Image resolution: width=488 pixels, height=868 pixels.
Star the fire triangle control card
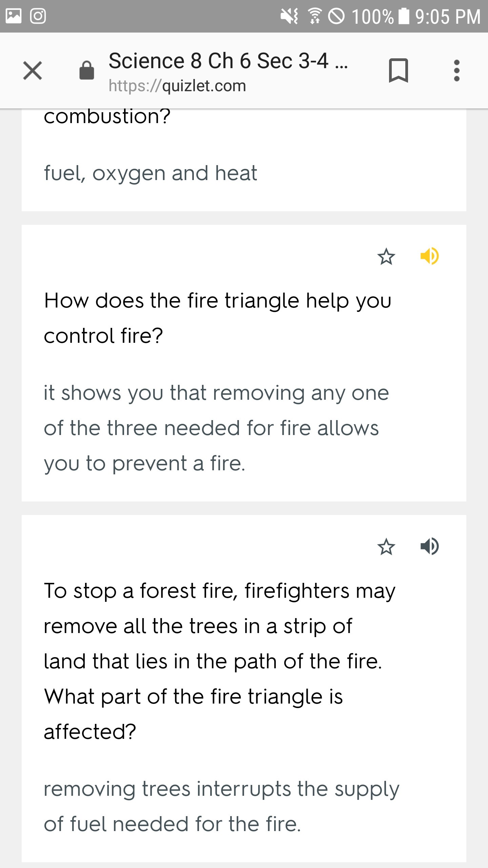[x=386, y=257]
